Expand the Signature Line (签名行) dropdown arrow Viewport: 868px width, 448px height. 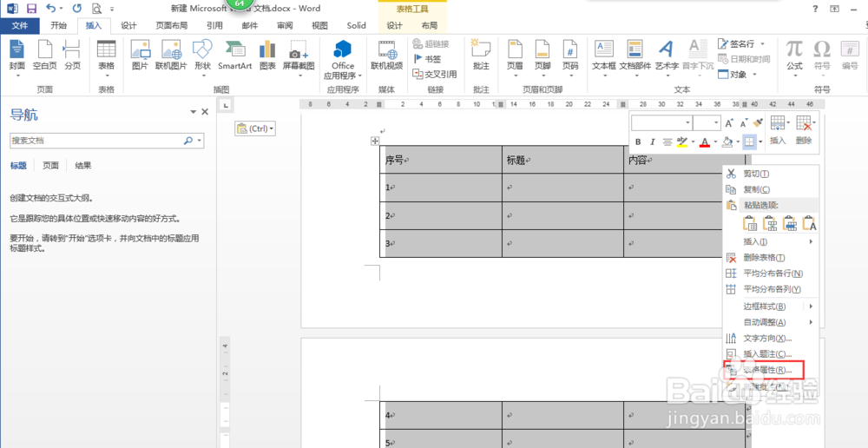click(762, 43)
